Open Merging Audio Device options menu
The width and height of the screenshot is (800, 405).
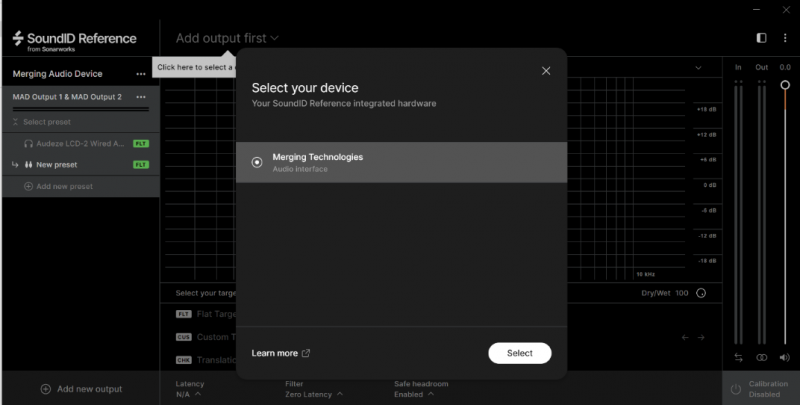pos(141,74)
